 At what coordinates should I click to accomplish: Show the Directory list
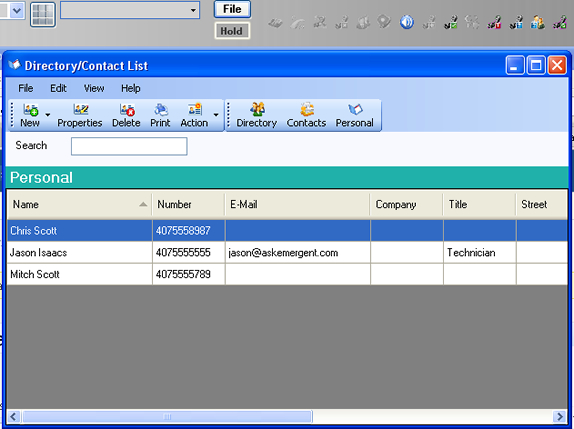click(x=257, y=115)
